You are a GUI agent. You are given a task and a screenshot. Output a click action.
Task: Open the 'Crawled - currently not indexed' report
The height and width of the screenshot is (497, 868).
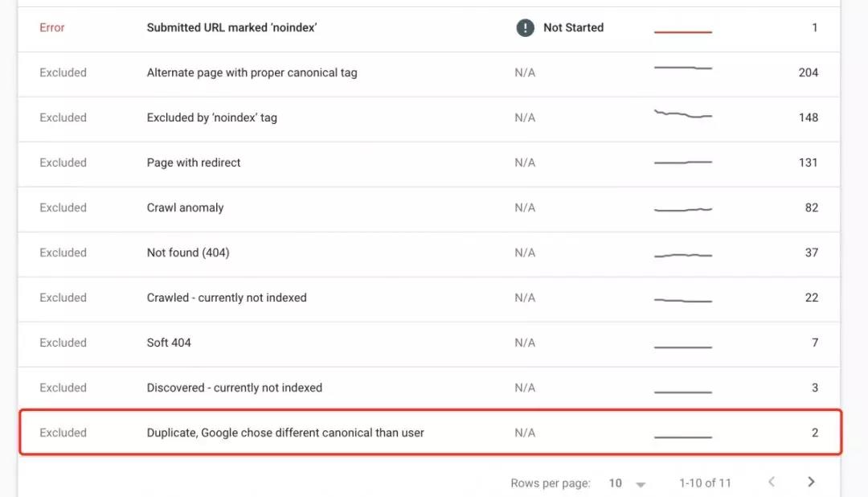226,298
